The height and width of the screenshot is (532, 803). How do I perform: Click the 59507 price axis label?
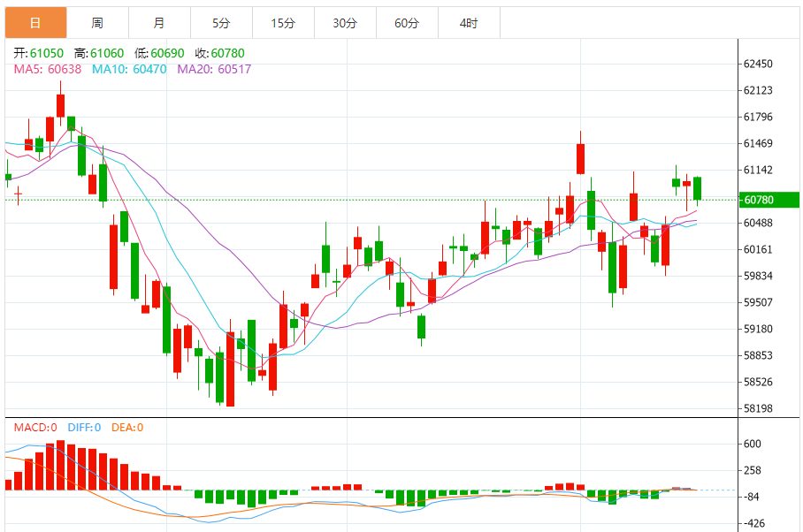(758, 302)
